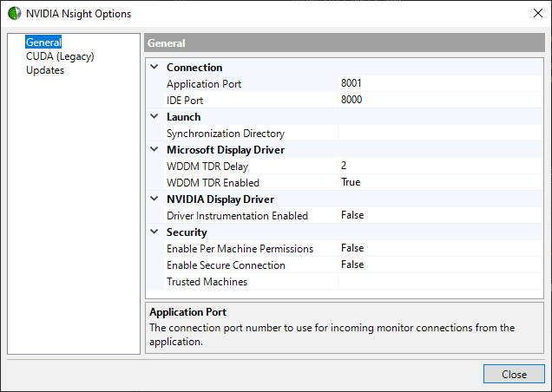Click the Application Port description title
552x392 pixels.
187,312
